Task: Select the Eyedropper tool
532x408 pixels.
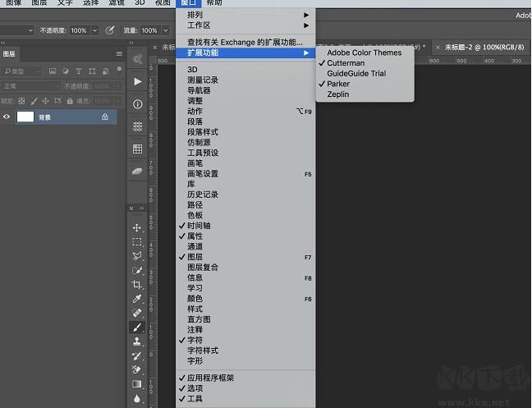Action: (137, 299)
